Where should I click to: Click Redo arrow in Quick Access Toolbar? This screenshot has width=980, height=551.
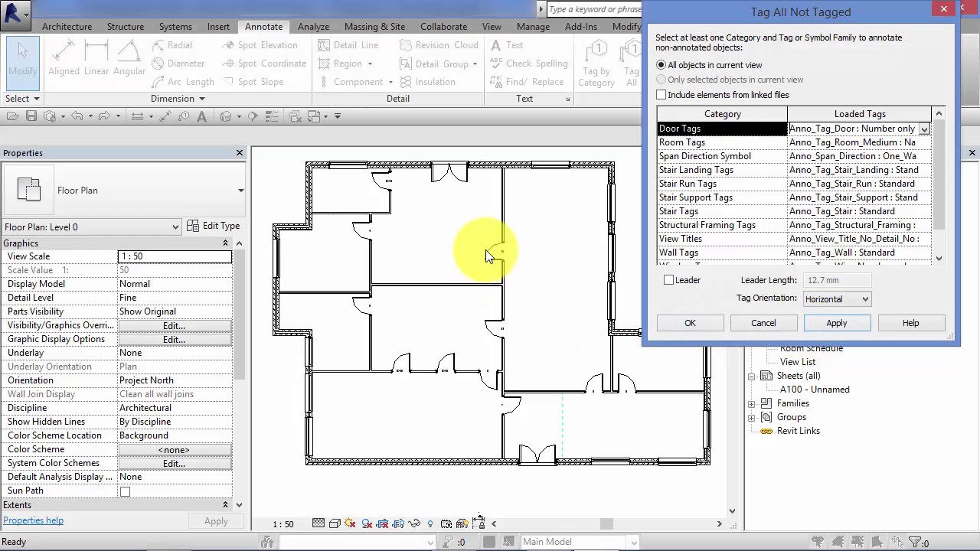(105, 116)
